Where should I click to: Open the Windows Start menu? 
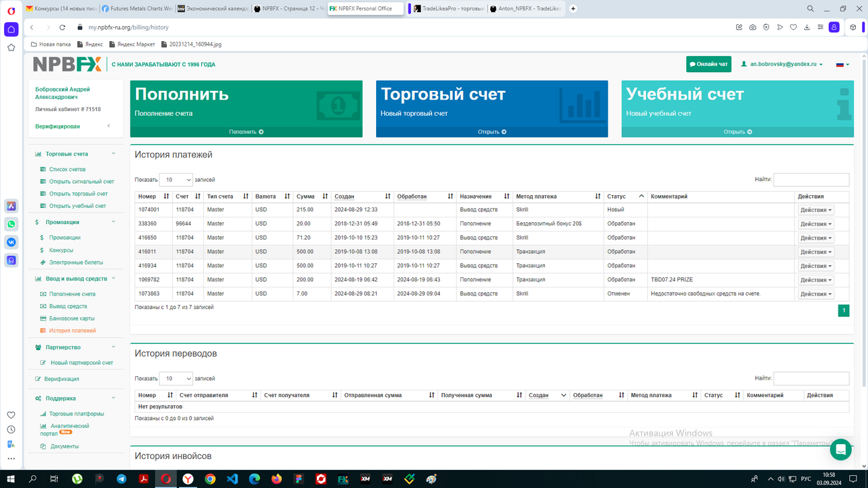pos(11,479)
